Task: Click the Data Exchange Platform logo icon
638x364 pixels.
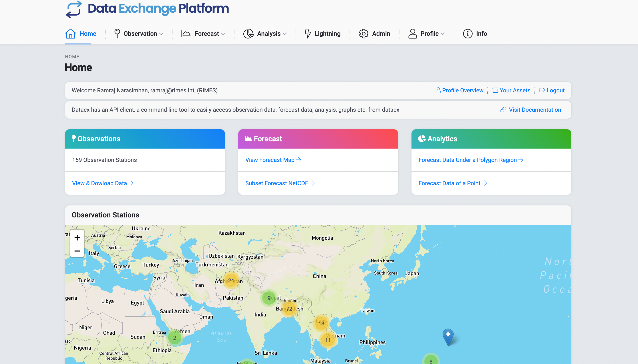Action: (74, 9)
